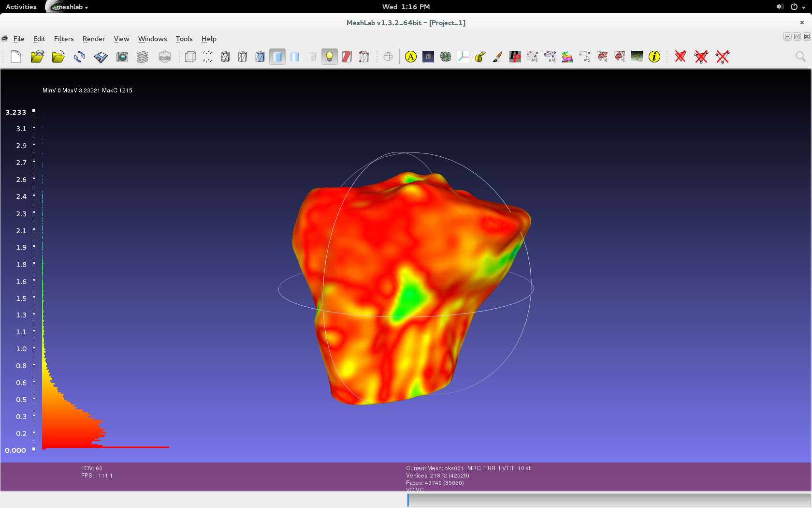This screenshot has width=812, height=508.
Task: Click the 'FPS: 111.1' readout
Action: tap(97, 476)
